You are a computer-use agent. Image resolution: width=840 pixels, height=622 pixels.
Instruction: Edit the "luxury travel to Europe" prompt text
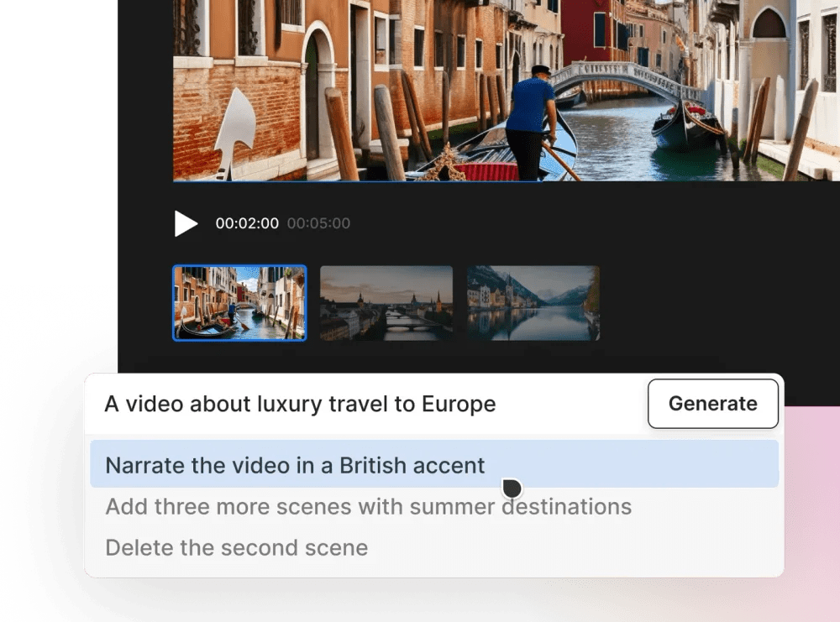(x=298, y=404)
